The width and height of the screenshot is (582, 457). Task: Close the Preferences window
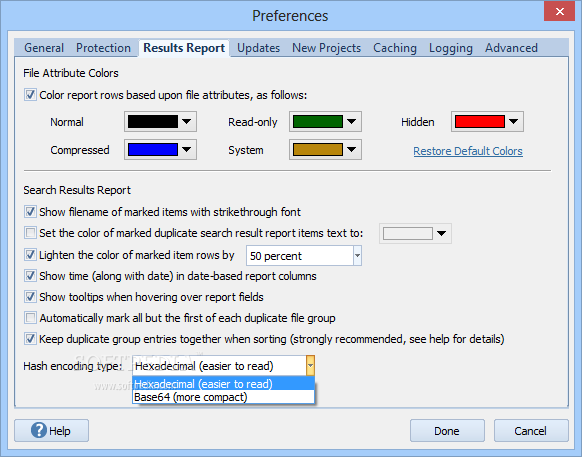560,12
